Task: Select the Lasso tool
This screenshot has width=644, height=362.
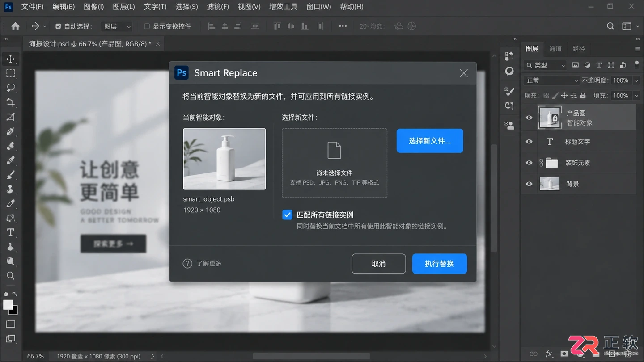Action: click(x=11, y=88)
